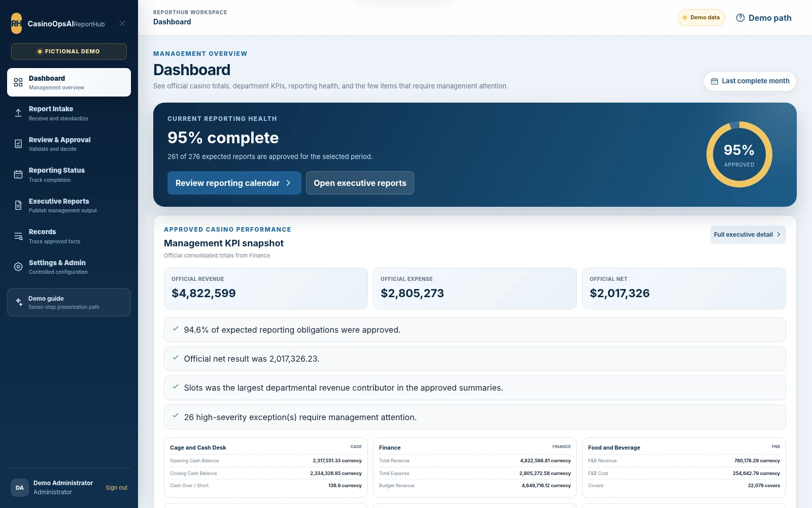Go to Report Intake section
The image size is (812, 508).
pyautogui.click(x=69, y=113)
